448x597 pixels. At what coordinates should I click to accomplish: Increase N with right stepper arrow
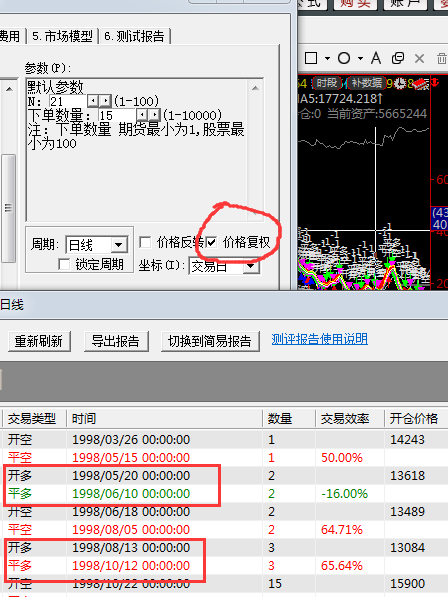point(105,101)
